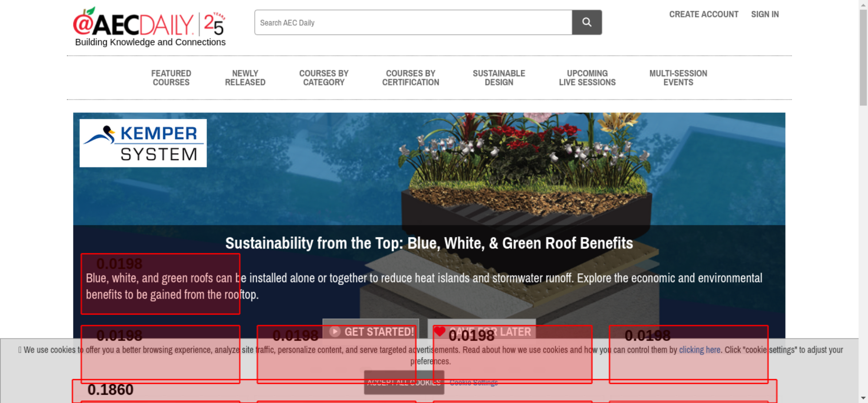Open the Cookie Settings link
This screenshot has width=868, height=403.
pyautogui.click(x=473, y=383)
